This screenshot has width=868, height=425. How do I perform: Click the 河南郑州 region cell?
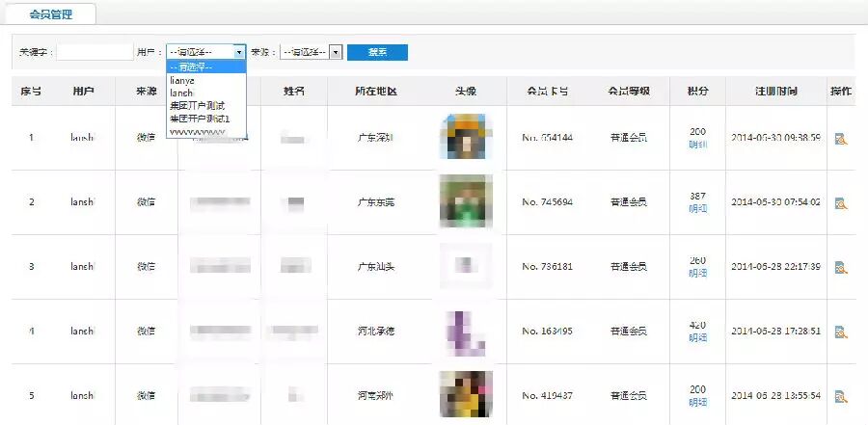(376, 396)
